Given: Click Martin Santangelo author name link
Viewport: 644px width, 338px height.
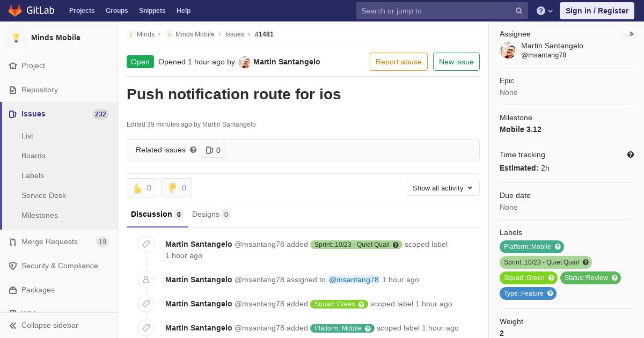Looking at the screenshot, I should tap(287, 62).
